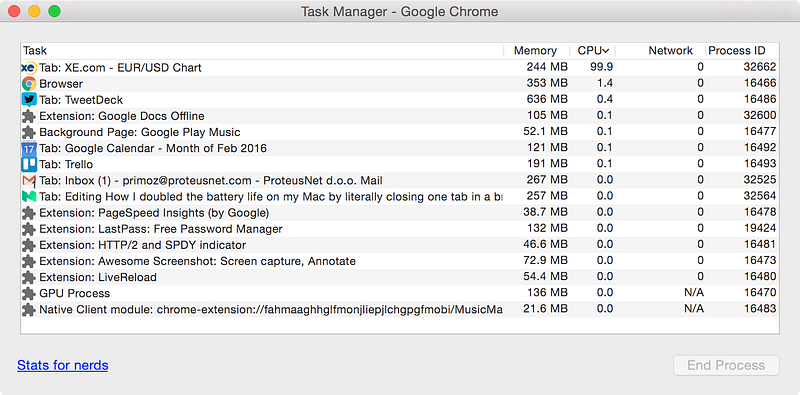Click the 636 MB memory value
The image size is (800, 395).
tap(547, 99)
